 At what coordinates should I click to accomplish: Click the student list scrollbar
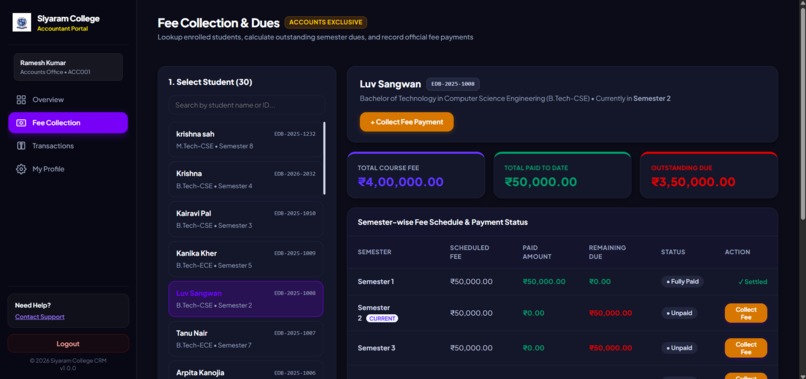tap(324, 158)
